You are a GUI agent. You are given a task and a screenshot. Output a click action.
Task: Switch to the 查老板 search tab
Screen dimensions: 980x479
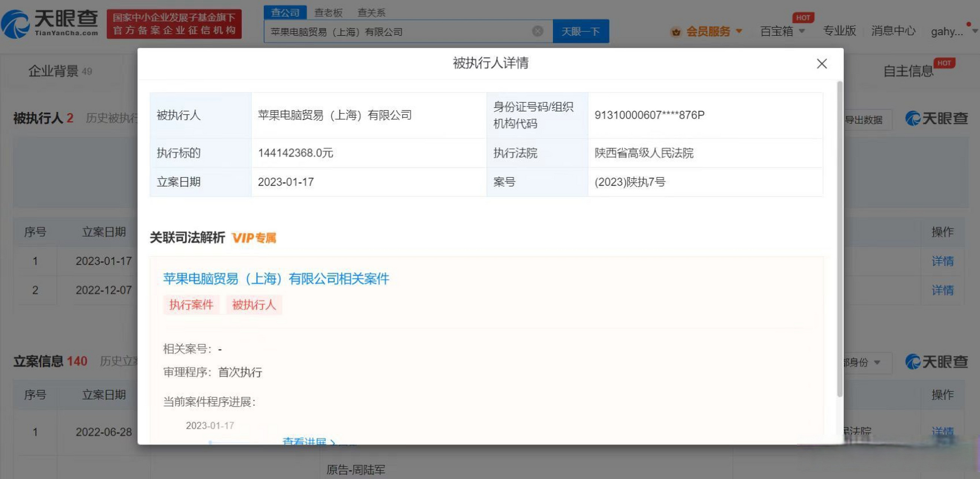(328, 13)
